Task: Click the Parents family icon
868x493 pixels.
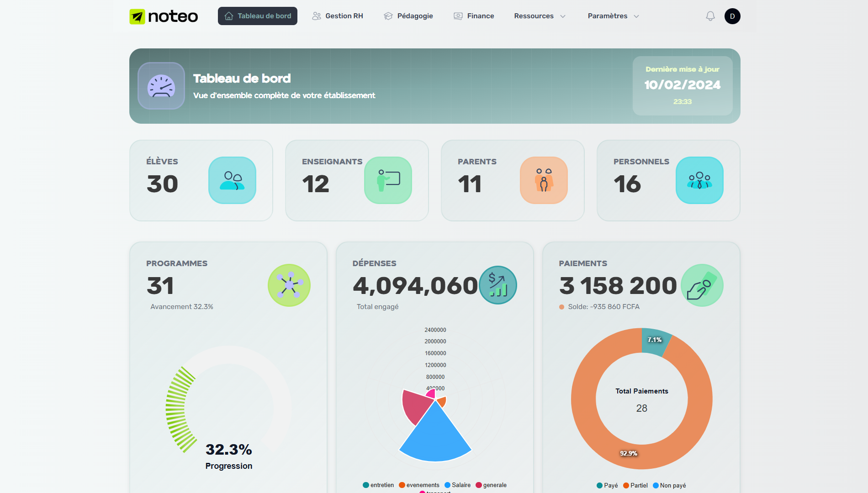Action: coord(544,180)
